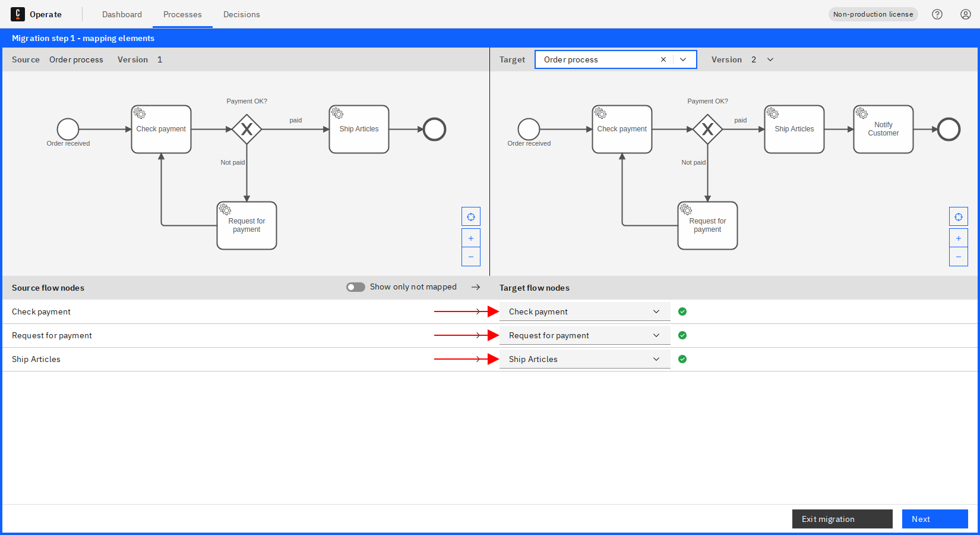This screenshot has height=535, width=980.
Task: Open the Decisions tab
Action: pos(241,14)
